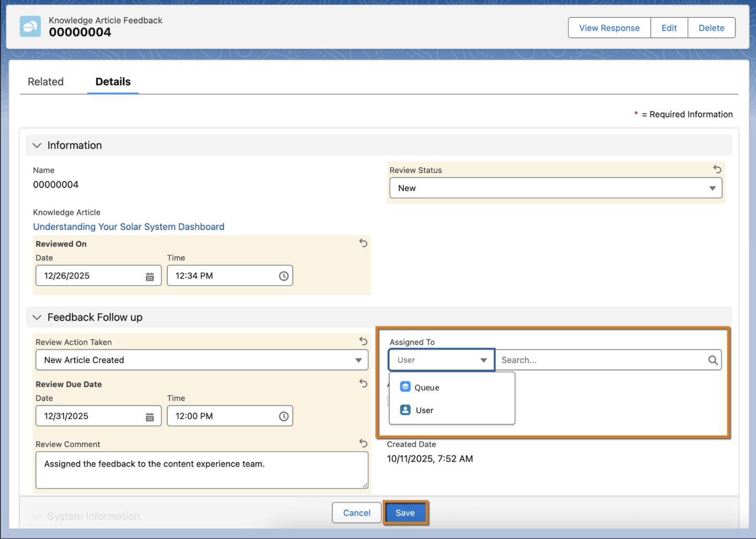Click the Reviewed On time field
This screenshot has height=539, width=756.
click(x=230, y=276)
